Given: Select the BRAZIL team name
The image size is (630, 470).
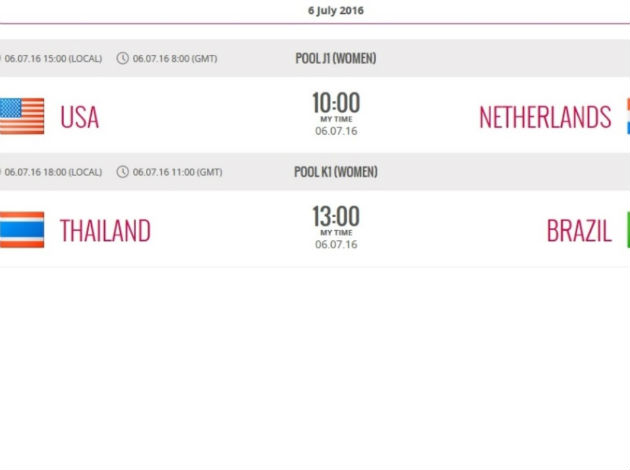Looking at the screenshot, I should click(579, 231).
